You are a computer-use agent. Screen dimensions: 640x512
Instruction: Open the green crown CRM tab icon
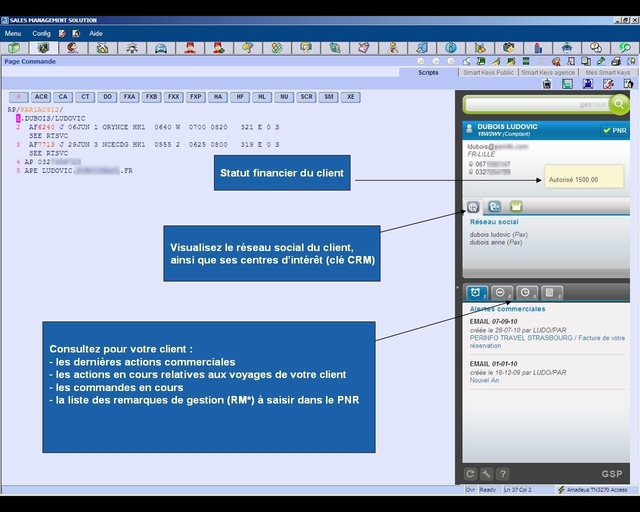click(x=516, y=207)
